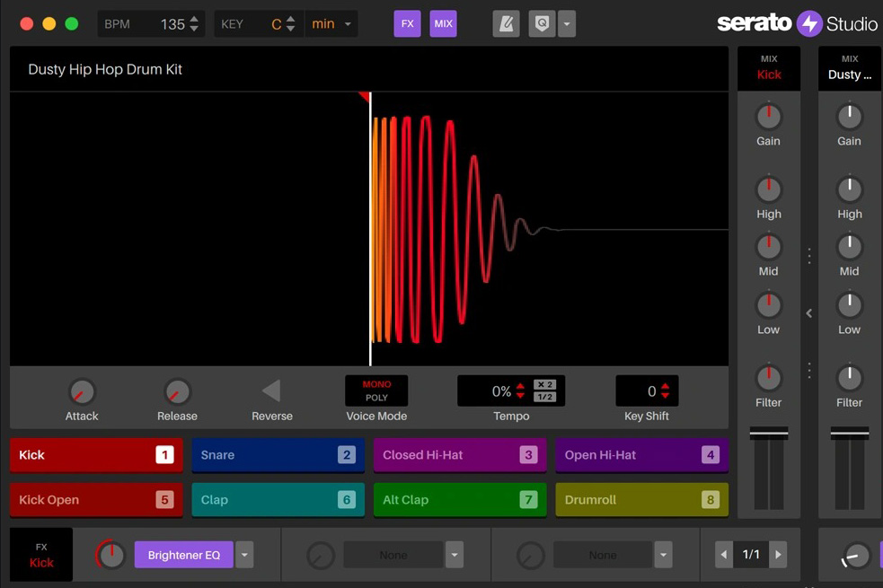Adjust the Filter knob on the Dusty channel
Screen dimensions: 883x588
click(x=849, y=379)
